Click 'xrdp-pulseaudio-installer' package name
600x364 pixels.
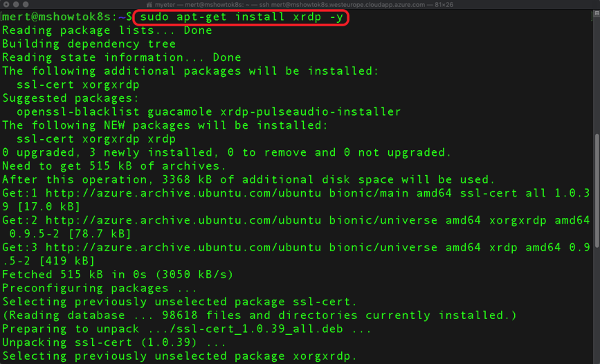pyautogui.click(x=310, y=112)
